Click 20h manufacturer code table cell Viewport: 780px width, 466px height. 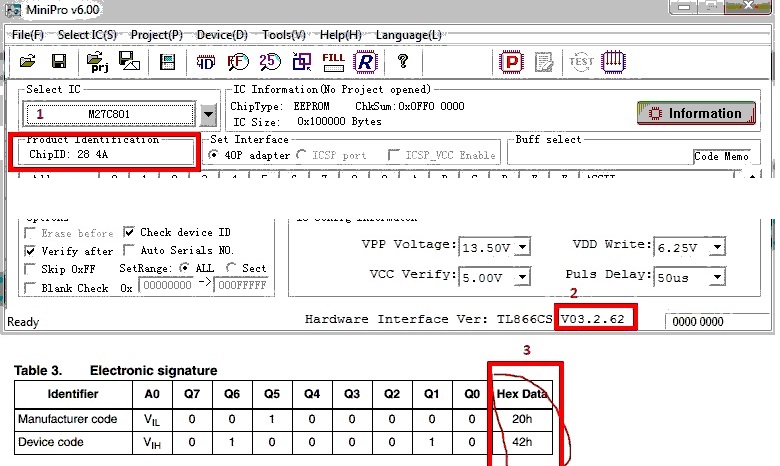point(522,419)
